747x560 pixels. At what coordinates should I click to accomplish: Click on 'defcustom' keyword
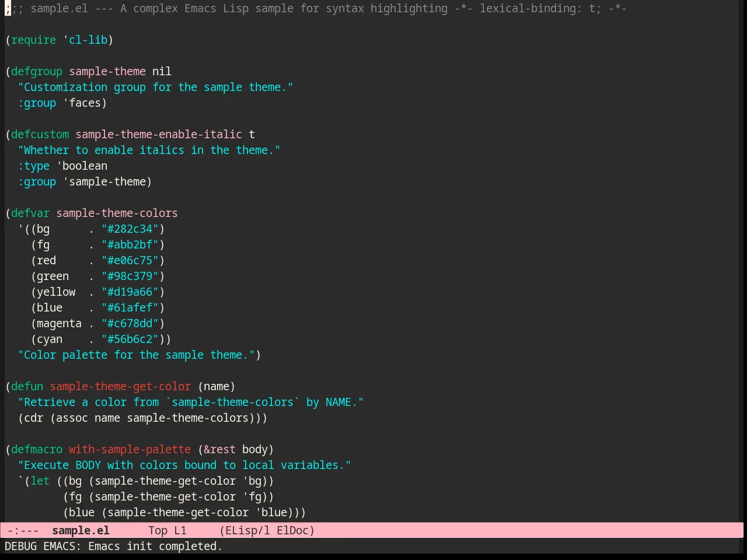[x=40, y=134]
